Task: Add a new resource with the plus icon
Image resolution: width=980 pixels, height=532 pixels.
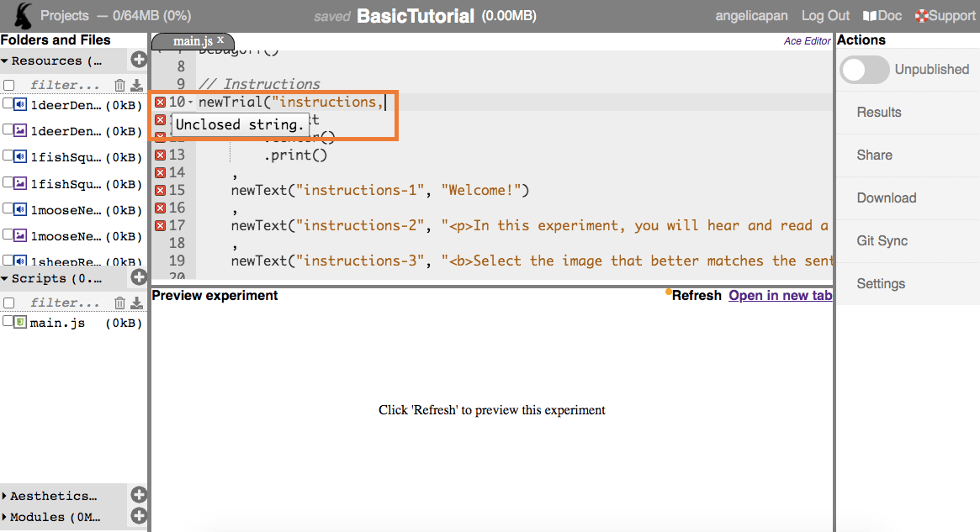Action: tap(138, 60)
